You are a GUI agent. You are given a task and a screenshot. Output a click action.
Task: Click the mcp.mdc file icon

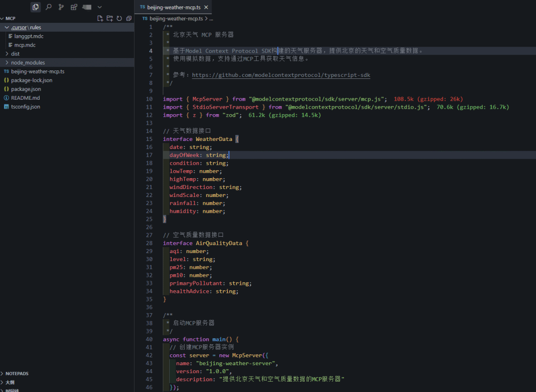pyautogui.click(x=10, y=45)
